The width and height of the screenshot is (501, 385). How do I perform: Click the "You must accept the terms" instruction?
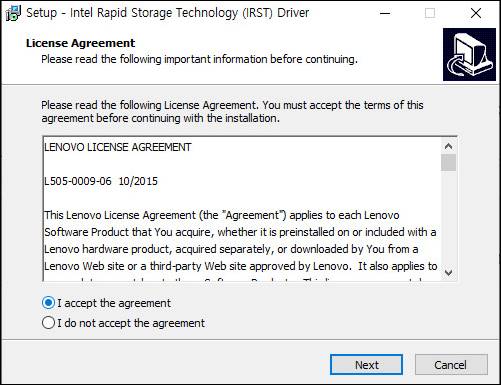tap(343, 105)
